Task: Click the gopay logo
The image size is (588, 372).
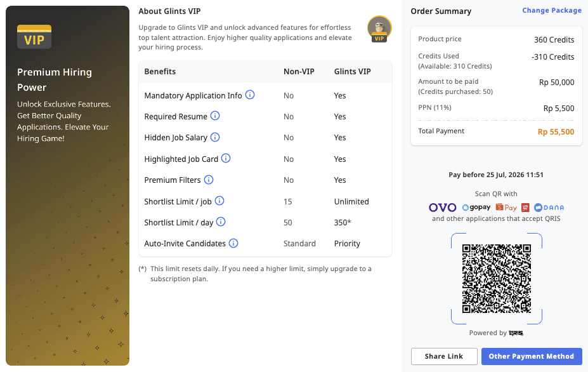Action: pyautogui.click(x=476, y=207)
